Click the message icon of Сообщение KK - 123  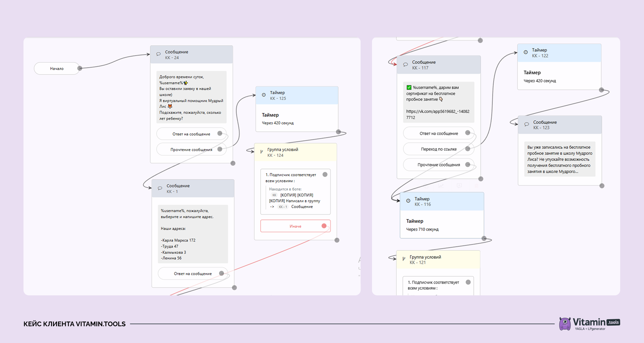pyautogui.click(x=527, y=124)
